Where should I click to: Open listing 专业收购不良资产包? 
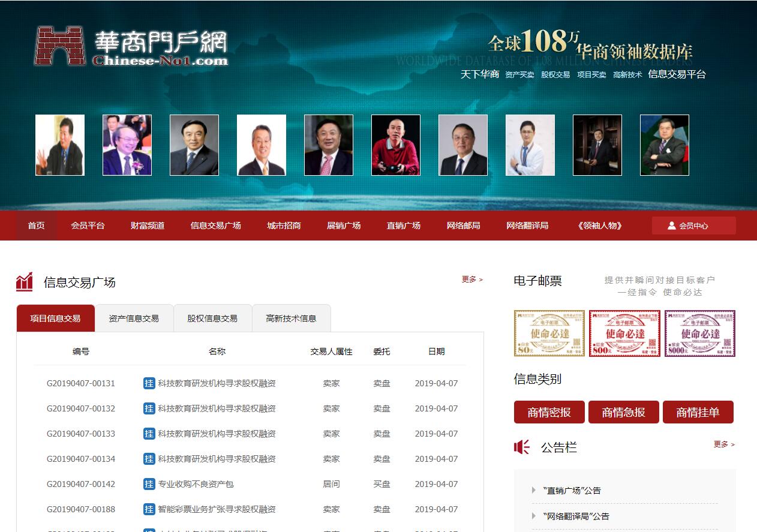[x=196, y=484]
